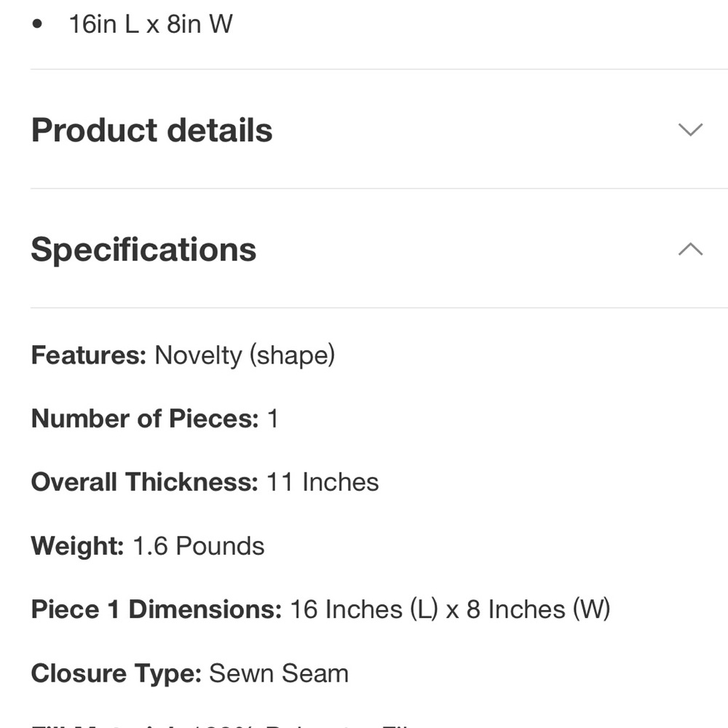Click the Overall Thickness 11 Inches text
The height and width of the screenshot is (728, 728).
pyautogui.click(x=205, y=482)
